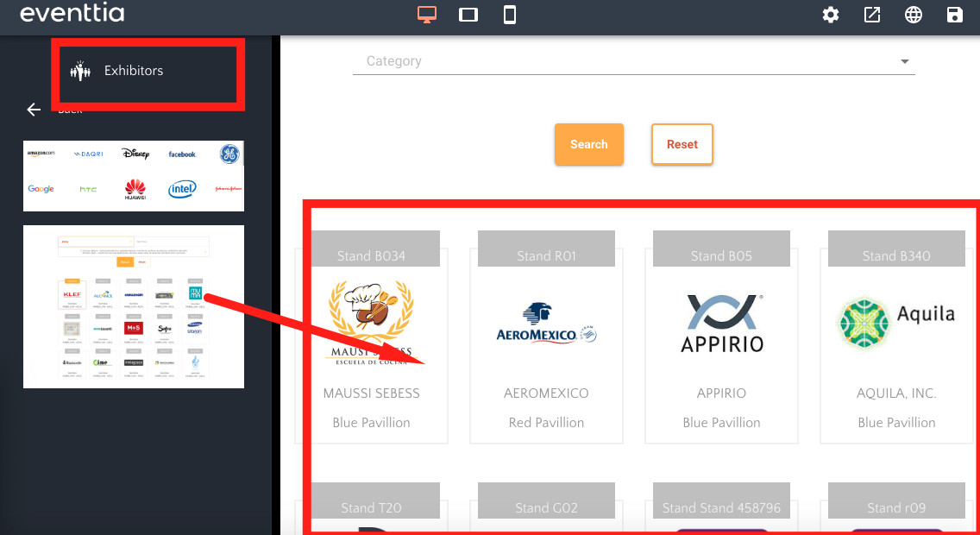Click the eventtia logo
This screenshot has width=980, height=535.
[x=72, y=14]
